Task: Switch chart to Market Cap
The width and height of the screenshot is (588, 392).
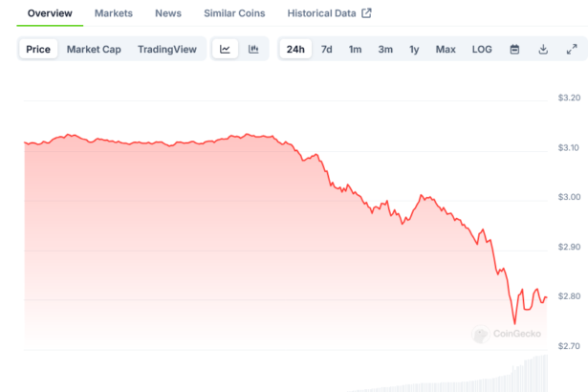Action: click(94, 49)
